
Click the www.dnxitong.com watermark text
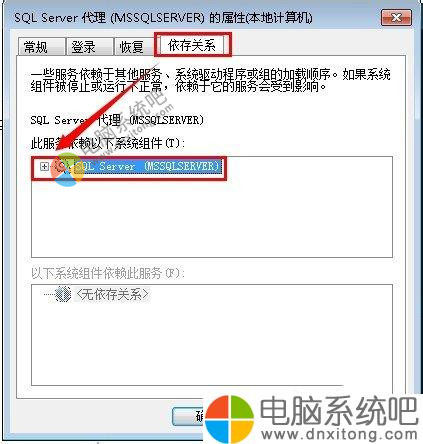point(339,435)
